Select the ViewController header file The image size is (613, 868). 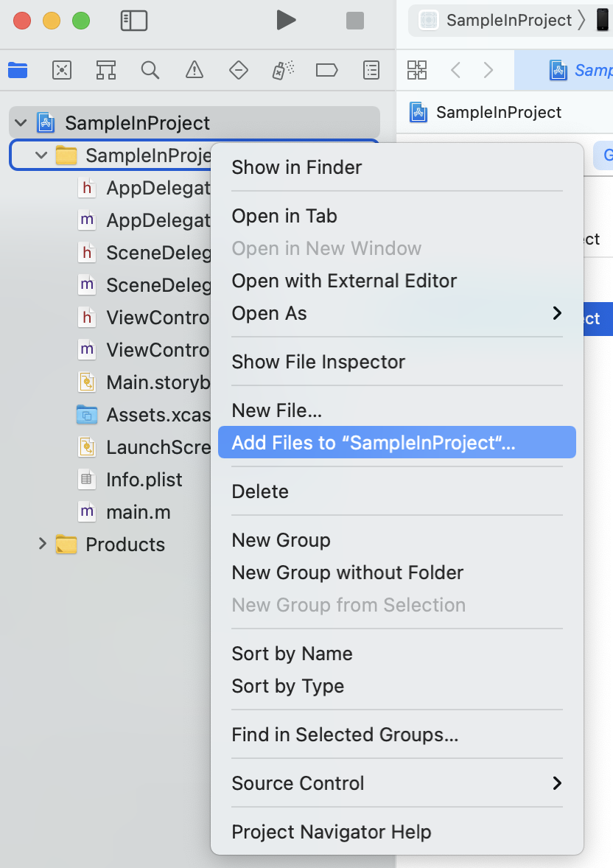[144, 317]
